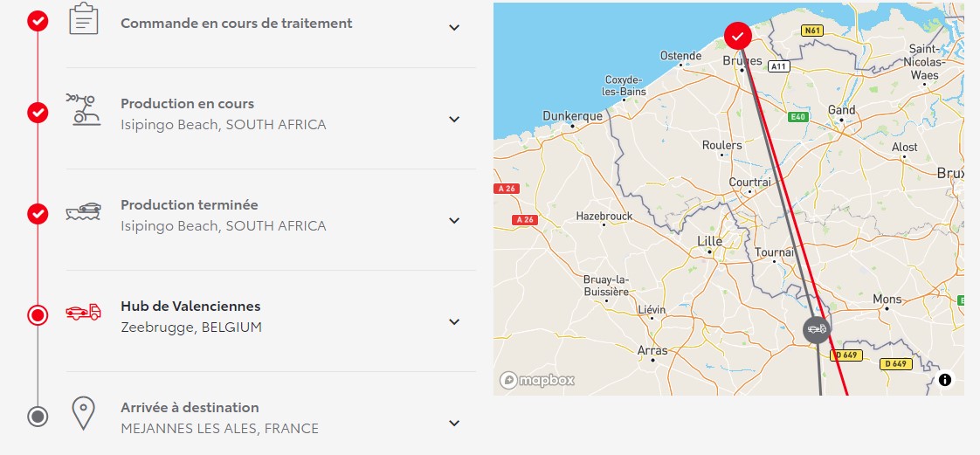Expand the Production en cours chevron

454,119
